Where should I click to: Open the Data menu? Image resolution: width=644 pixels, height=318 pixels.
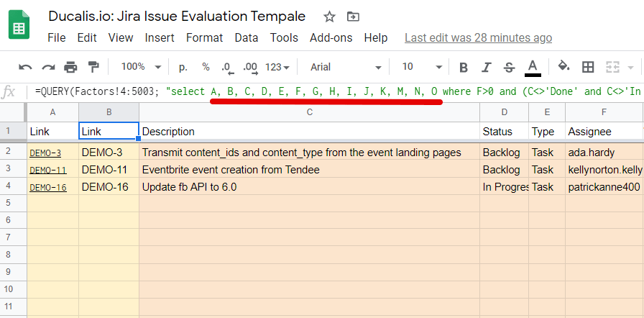[x=247, y=38]
